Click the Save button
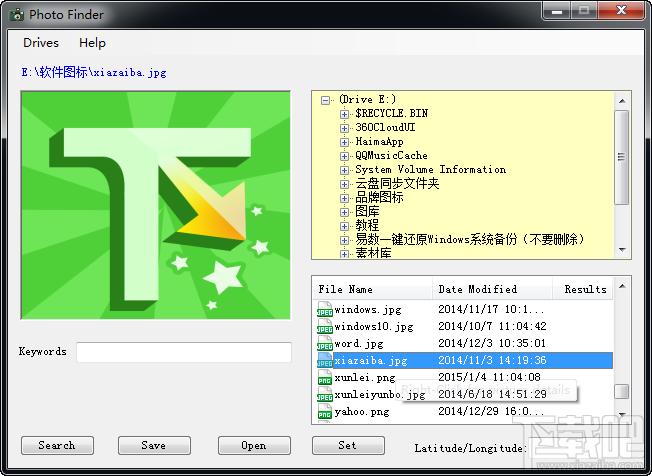Image resolution: width=652 pixels, height=476 pixels. point(154,445)
